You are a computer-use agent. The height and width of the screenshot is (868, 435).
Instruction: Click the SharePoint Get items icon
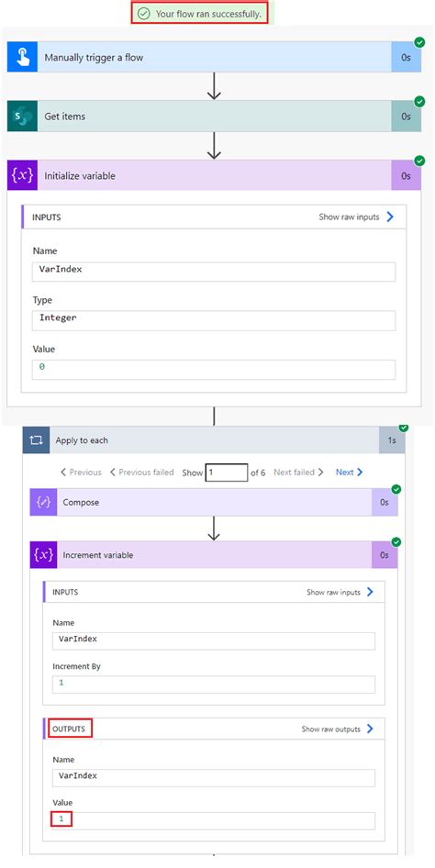point(22,117)
